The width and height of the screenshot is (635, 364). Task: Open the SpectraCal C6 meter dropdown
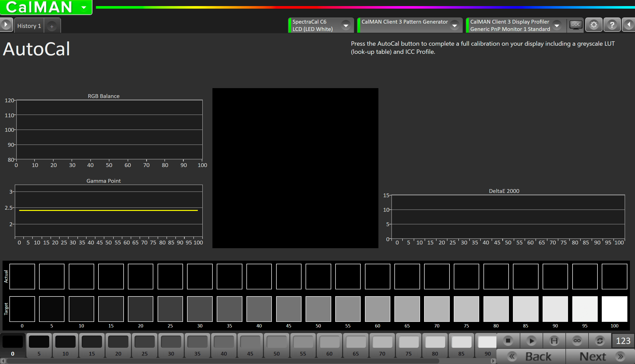point(346,25)
